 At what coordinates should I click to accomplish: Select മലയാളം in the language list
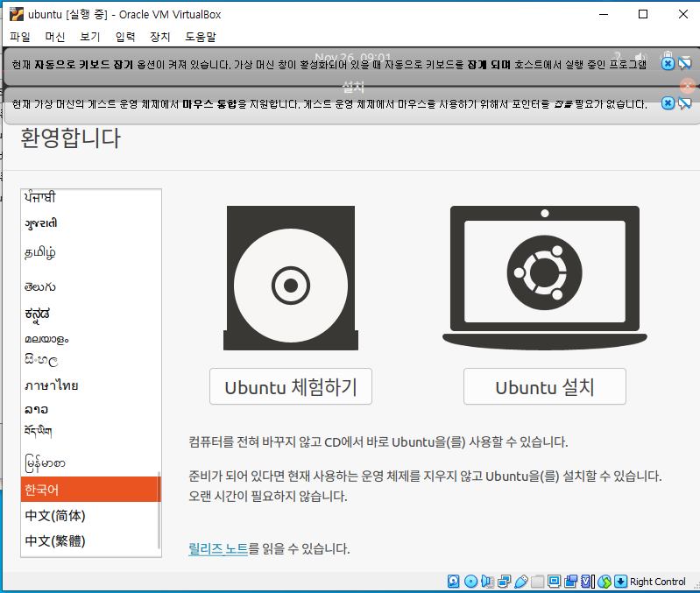[x=89, y=339]
